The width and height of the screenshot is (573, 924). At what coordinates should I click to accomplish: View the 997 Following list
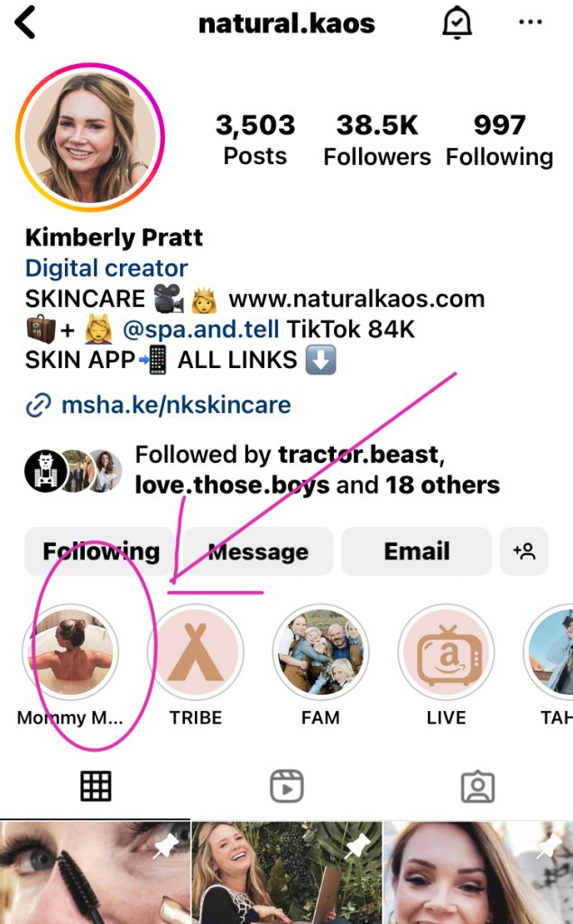499,140
